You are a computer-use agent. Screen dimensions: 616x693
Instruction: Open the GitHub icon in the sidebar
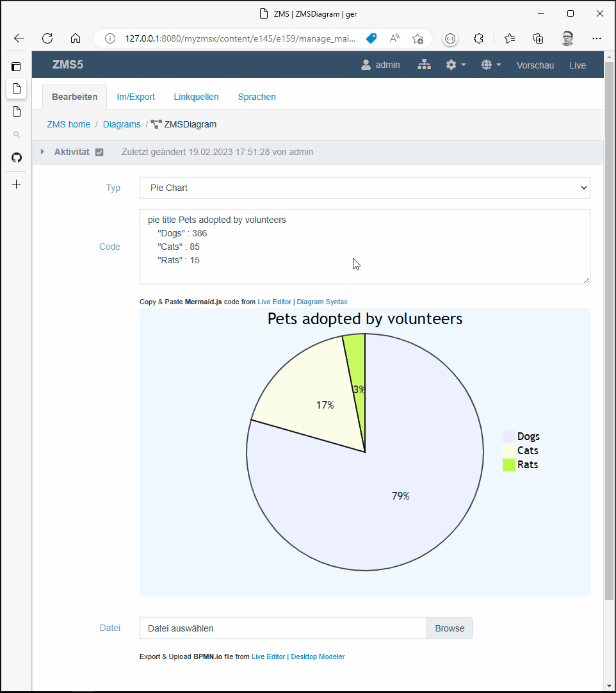click(x=16, y=158)
